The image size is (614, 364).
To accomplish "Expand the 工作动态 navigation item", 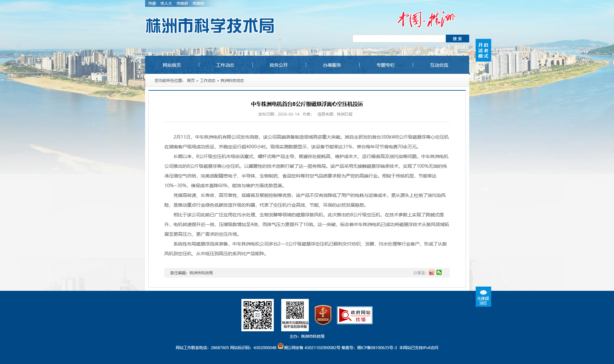I will tap(225, 65).
